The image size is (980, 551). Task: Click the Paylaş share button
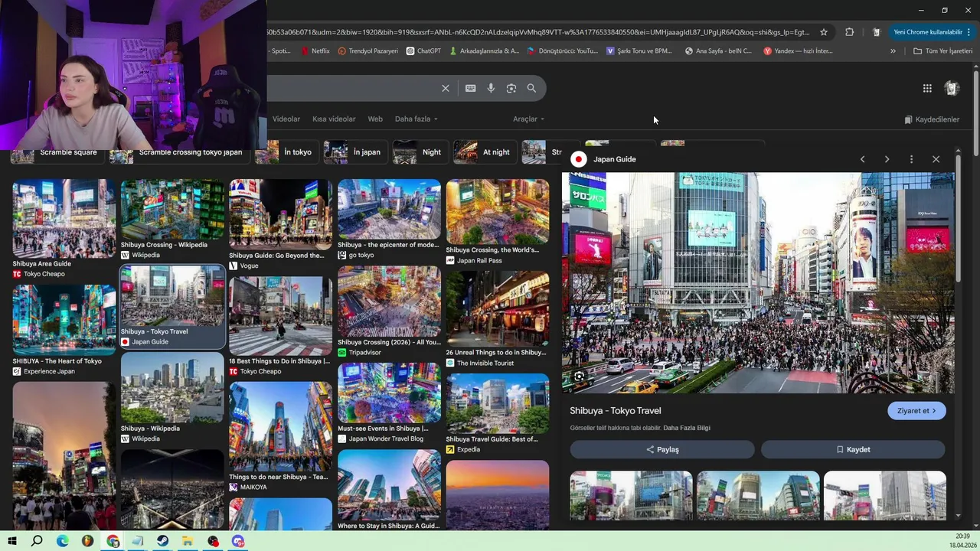[662, 450]
